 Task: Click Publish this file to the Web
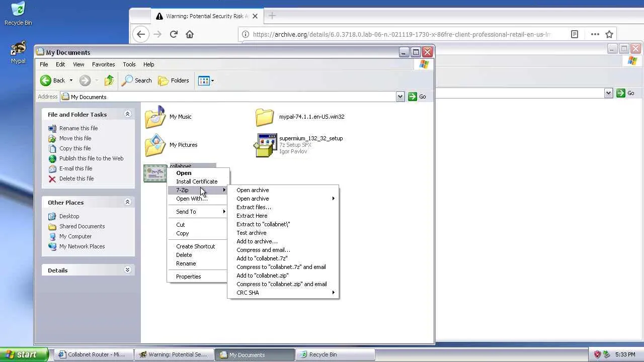click(x=91, y=158)
